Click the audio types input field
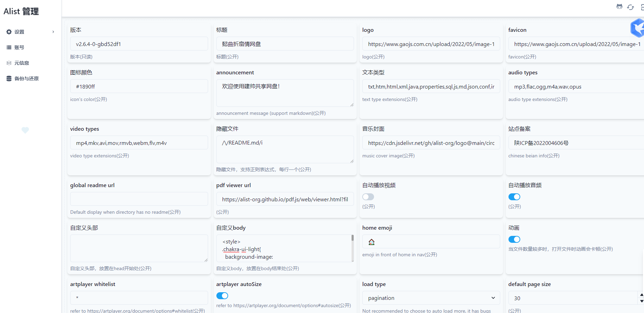 576,86
